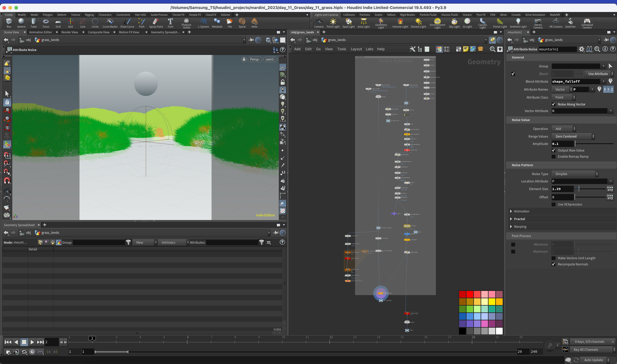The image size is (617, 364).
Task: Click the Spiral shelf tool icon
Action: click(242, 23)
